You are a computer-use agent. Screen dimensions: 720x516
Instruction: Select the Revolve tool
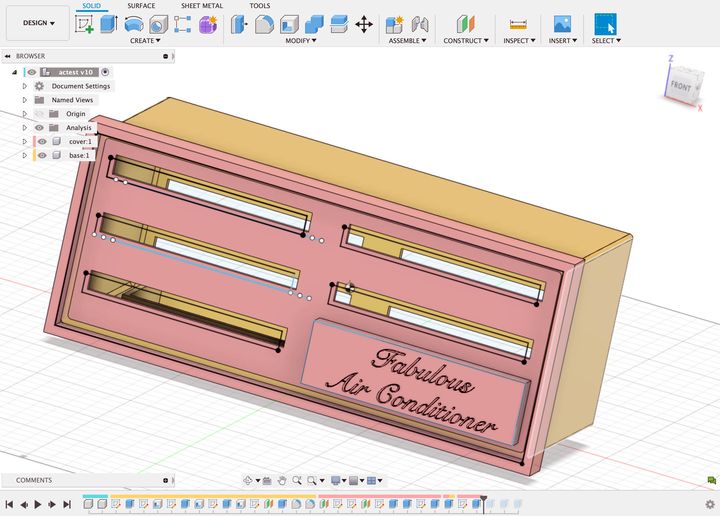[x=133, y=24]
